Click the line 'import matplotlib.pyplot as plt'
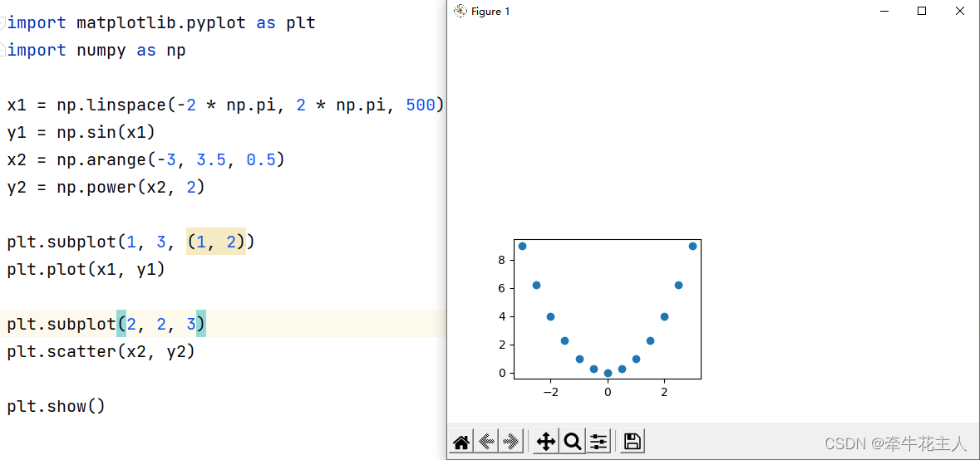The width and height of the screenshot is (980, 460). pos(161,23)
